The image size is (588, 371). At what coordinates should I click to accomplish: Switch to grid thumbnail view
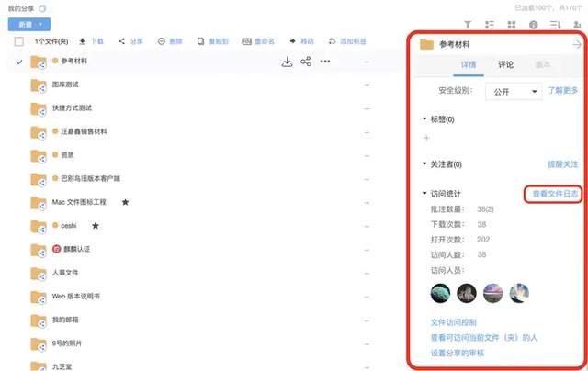tap(512, 25)
